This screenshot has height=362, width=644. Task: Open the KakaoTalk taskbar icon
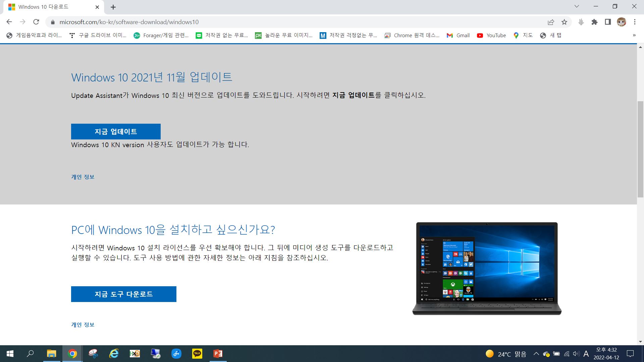point(197,354)
